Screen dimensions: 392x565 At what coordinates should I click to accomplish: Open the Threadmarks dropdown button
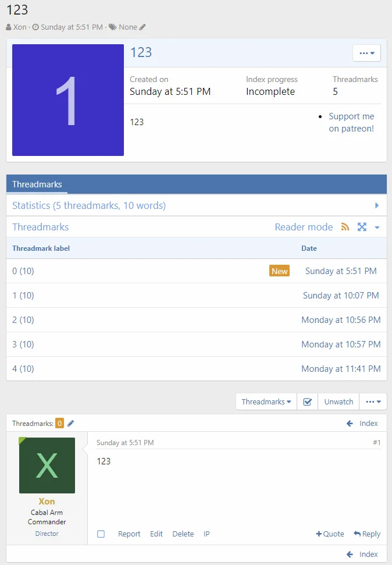click(266, 401)
